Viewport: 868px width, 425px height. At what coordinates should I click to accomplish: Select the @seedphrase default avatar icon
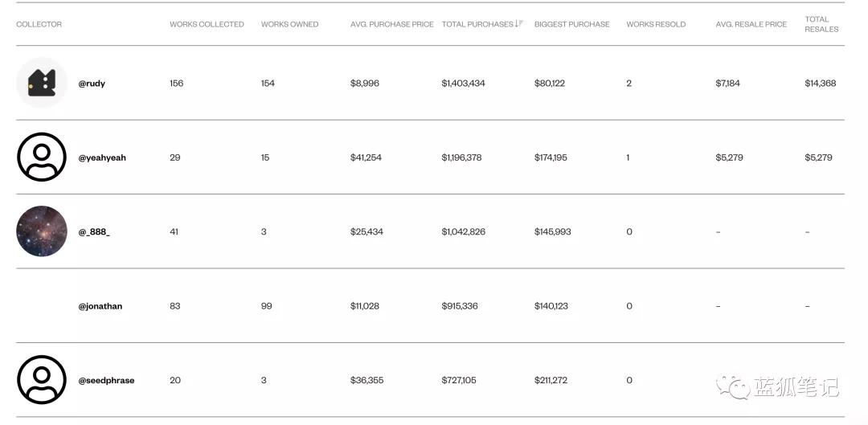(x=42, y=380)
